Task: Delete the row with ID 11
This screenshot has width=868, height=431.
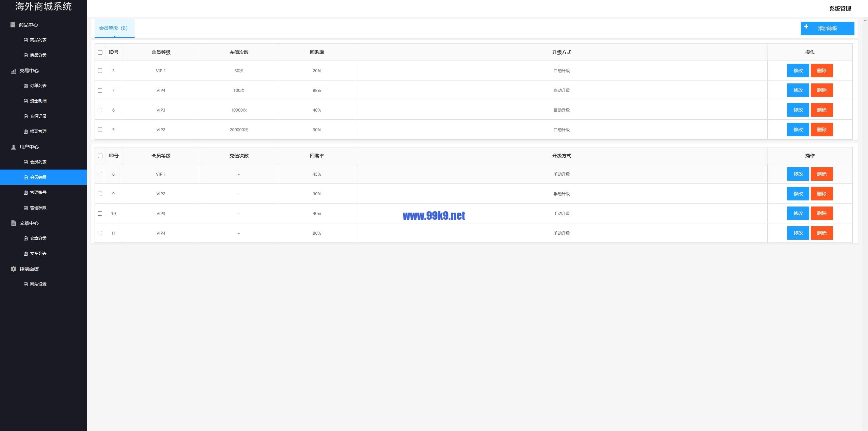Action: [822, 233]
